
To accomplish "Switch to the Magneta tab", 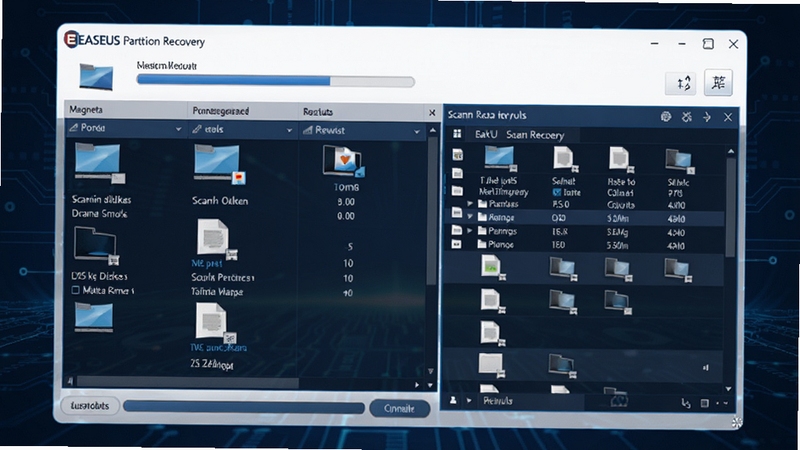I will pyautogui.click(x=86, y=110).
